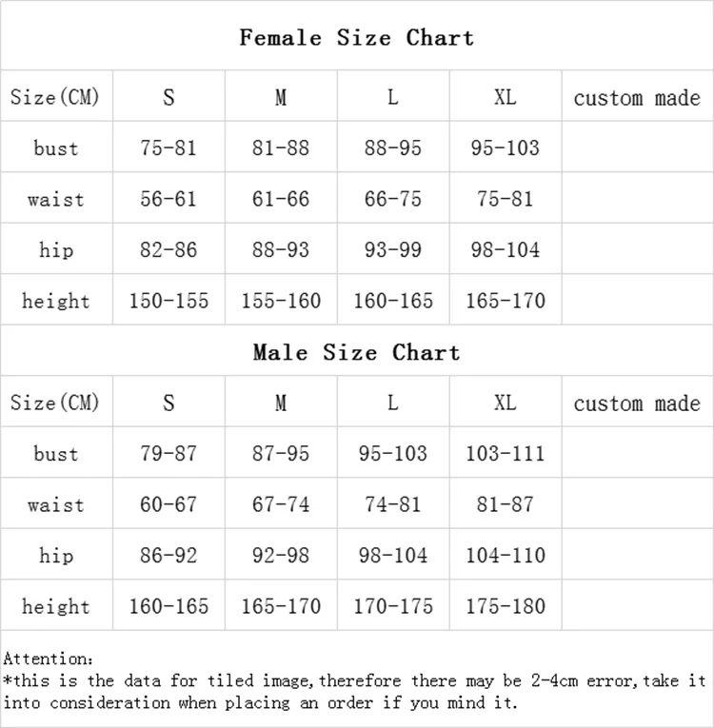The width and height of the screenshot is (714, 728).
Task: Click the Female Size Chart heading
Action: (x=356, y=38)
